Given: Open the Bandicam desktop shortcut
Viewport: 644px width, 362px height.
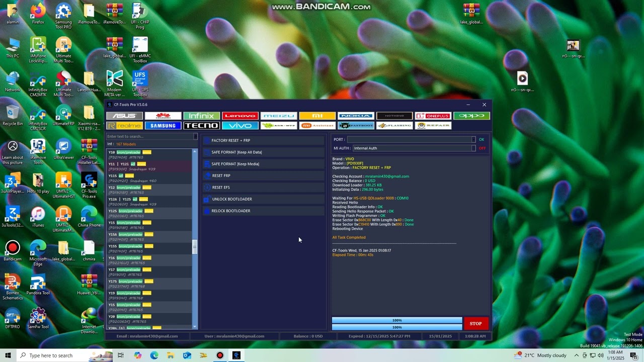Looking at the screenshot, I should click(x=13, y=251).
